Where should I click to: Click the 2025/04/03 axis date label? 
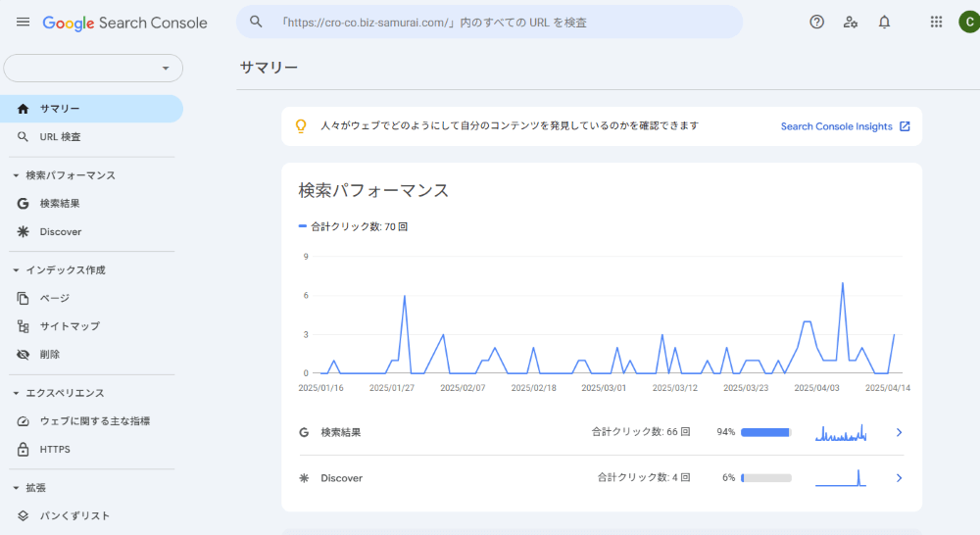pyautogui.click(x=816, y=388)
